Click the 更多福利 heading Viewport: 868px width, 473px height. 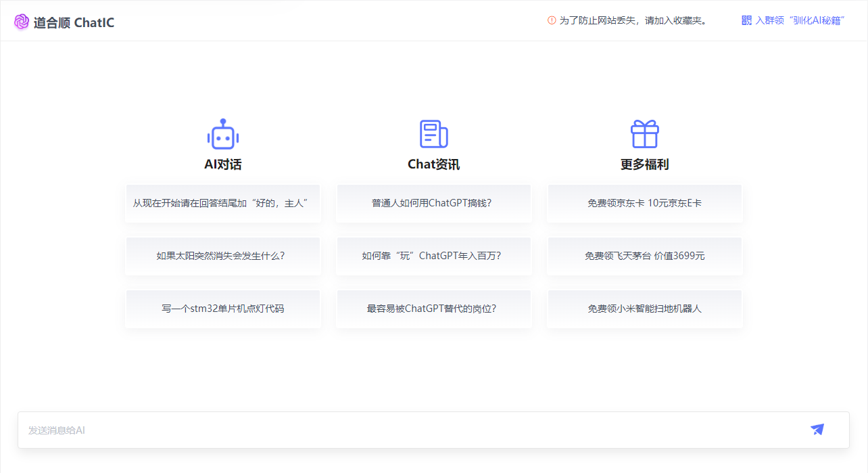tap(645, 164)
